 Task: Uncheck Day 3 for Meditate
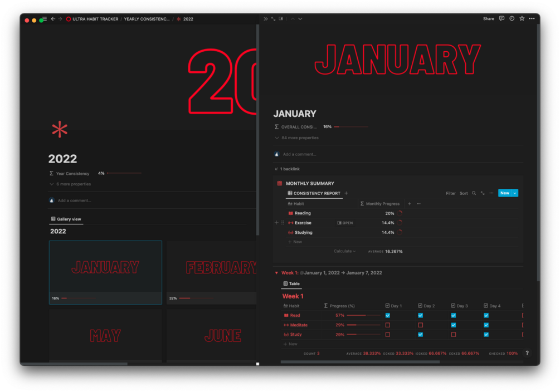[453, 325]
